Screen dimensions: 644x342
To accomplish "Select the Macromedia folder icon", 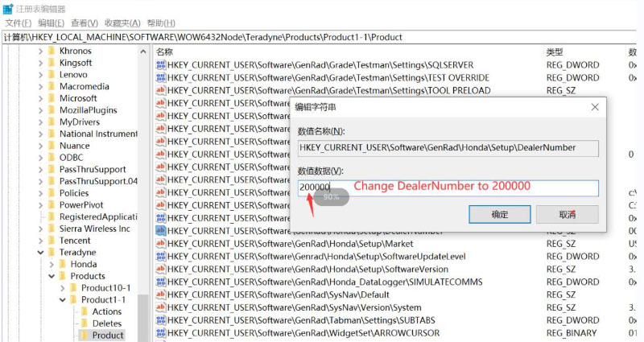I will (x=52, y=86).
